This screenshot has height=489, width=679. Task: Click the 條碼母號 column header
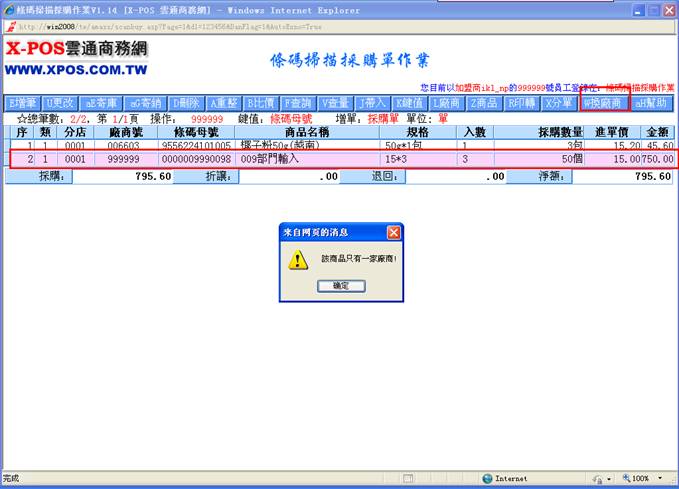[195, 132]
